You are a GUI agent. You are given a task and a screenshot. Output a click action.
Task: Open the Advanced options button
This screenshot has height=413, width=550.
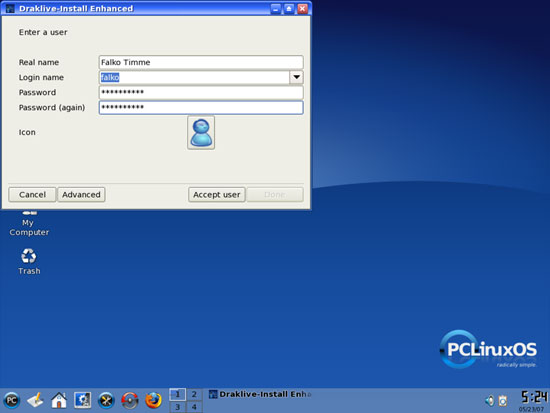81,194
